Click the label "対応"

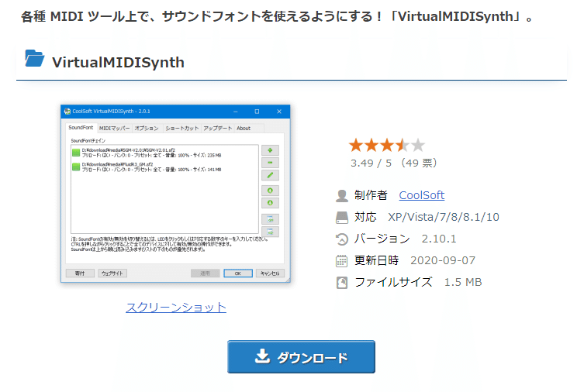click(365, 217)
